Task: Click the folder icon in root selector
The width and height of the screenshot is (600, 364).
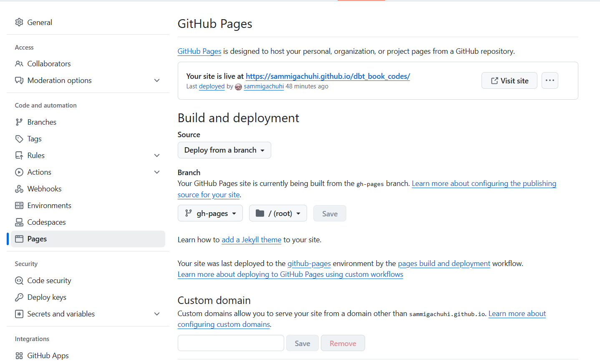Action: coord(260,213)
